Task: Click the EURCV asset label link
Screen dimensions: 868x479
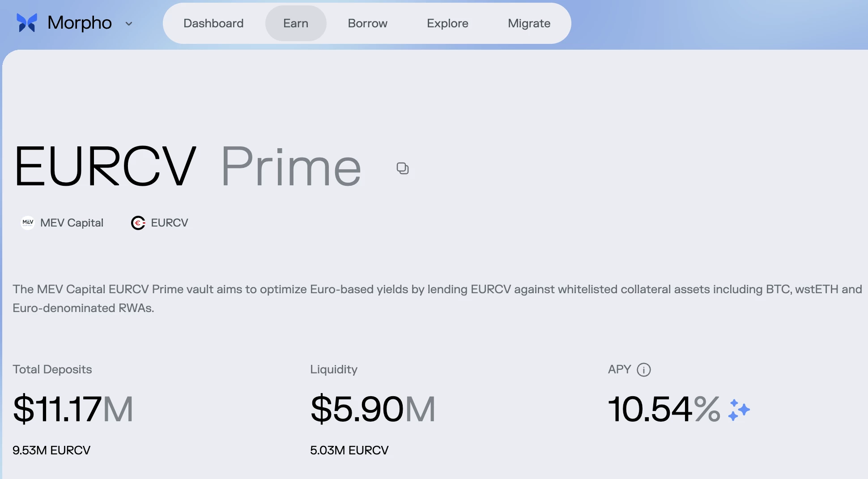Action: click(169, 222)
